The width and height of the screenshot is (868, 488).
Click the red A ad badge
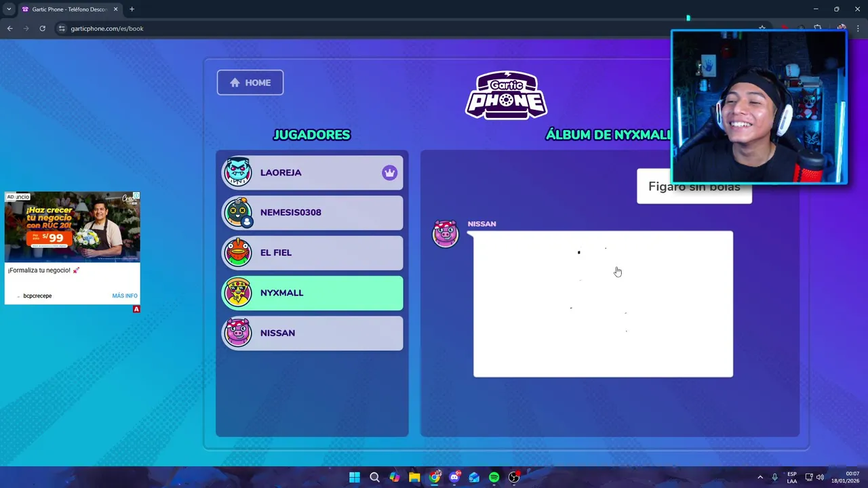pos(136,309)
